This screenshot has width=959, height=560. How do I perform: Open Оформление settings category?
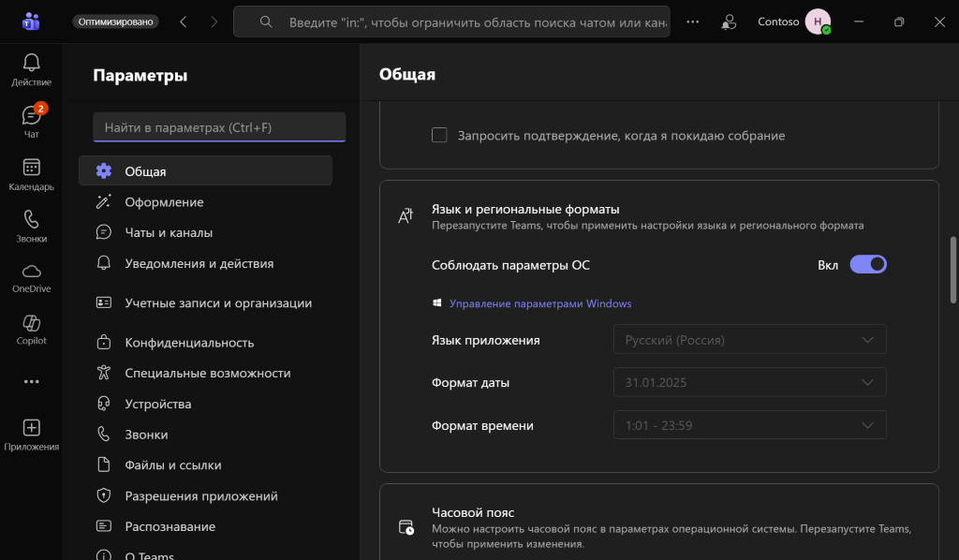205,201
